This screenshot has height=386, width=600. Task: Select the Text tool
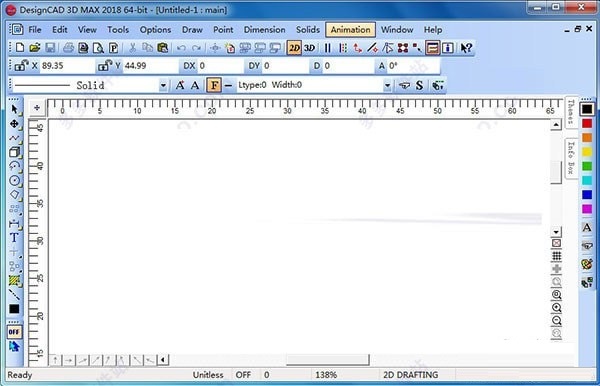[14, 238]
